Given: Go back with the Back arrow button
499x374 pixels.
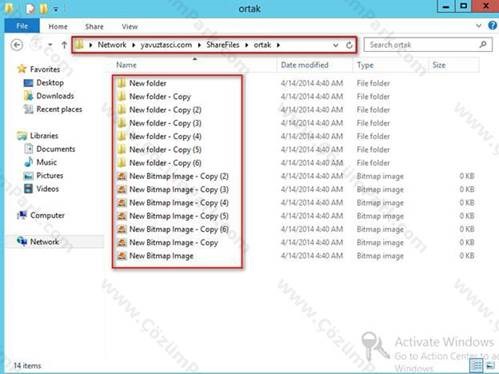Looking at the screenshot, I should 17,45.
